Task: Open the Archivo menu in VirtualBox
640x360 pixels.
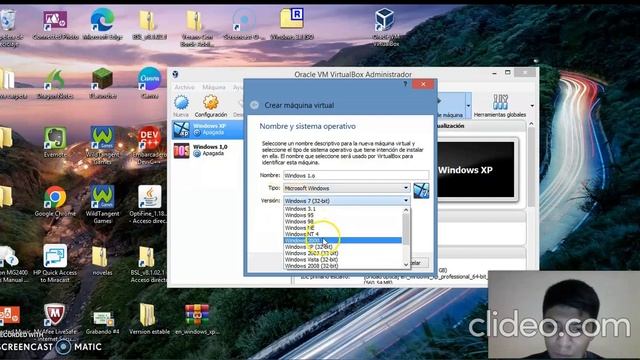Action: [x=184, y=87]
